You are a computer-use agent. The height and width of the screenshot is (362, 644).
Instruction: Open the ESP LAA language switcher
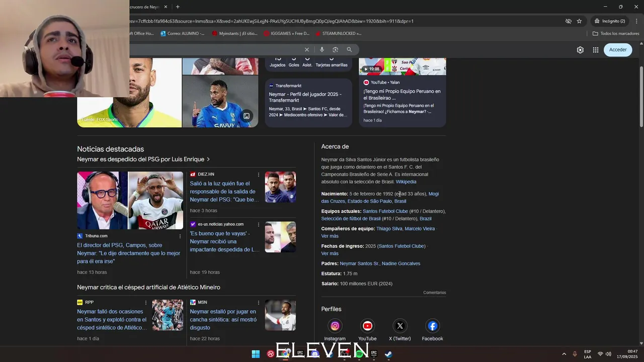click(588, 354)
